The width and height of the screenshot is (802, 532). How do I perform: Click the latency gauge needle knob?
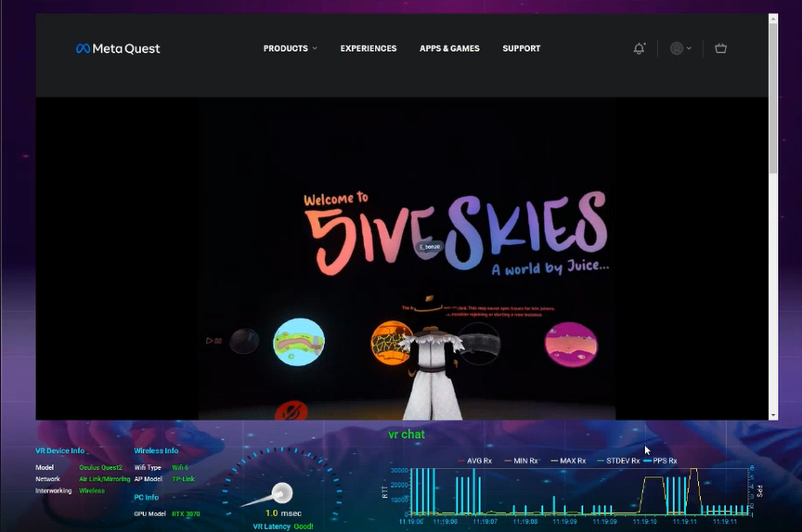[282, 493]
